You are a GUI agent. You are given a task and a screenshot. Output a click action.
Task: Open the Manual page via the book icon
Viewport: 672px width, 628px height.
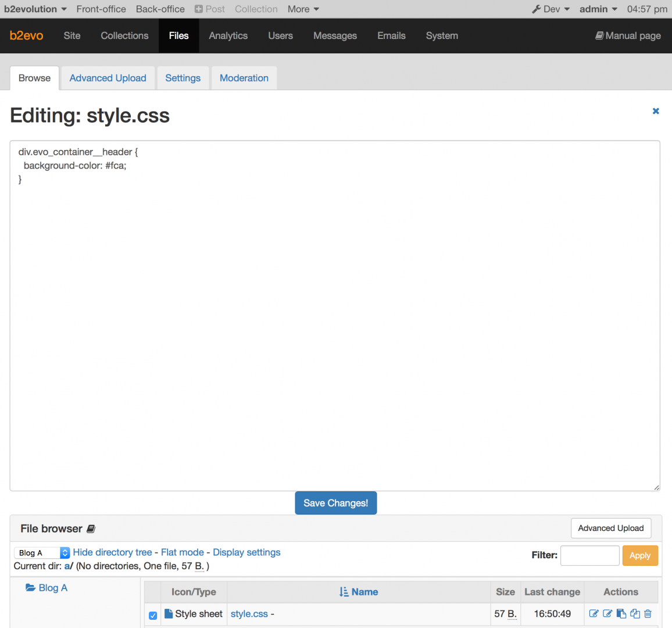pyautogui.click(x=598, y=35)
